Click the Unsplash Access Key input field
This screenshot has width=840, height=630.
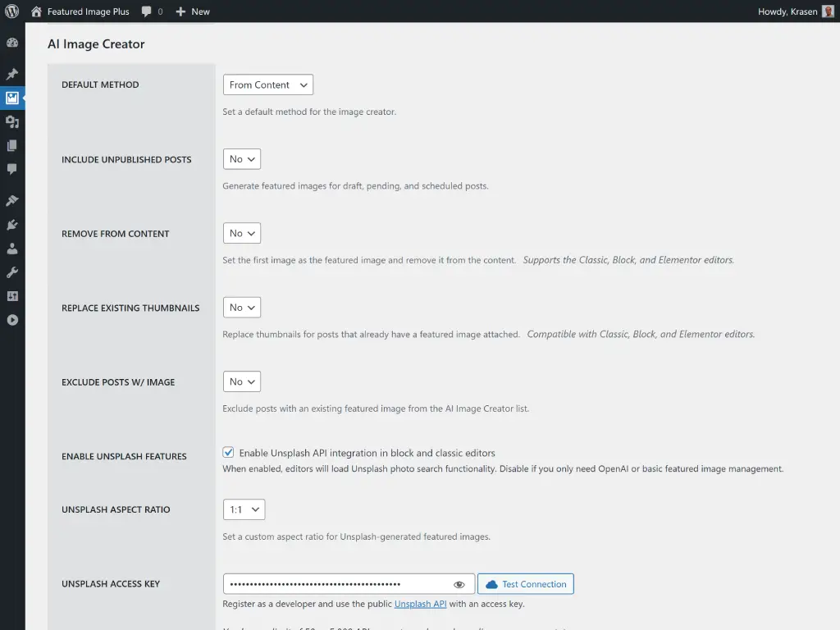tap(336, 583)
